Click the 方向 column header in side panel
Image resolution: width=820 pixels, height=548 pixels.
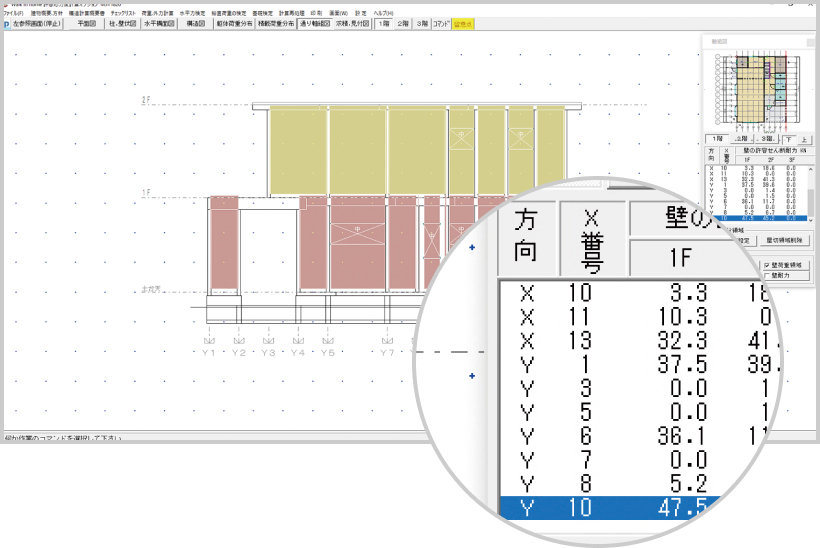711,155
